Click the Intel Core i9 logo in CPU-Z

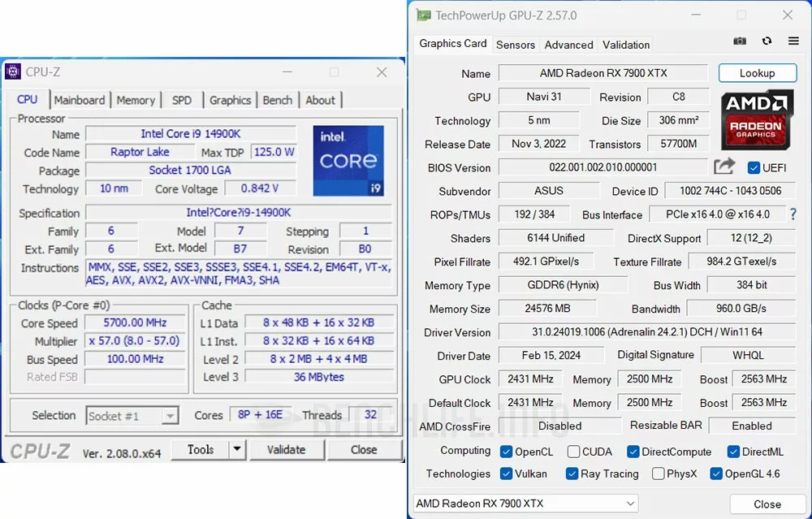coord(348,161)
